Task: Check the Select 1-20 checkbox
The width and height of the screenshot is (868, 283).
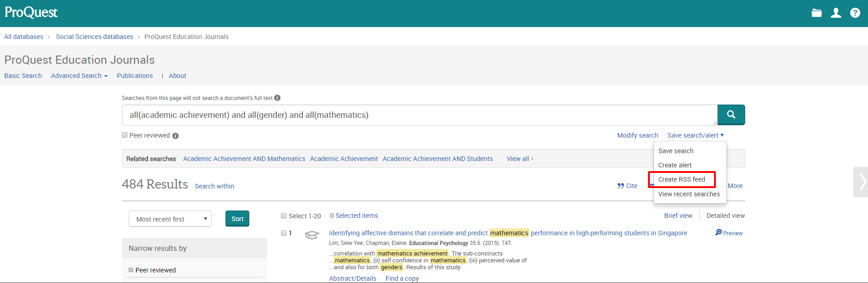Action: pyautogui.click(x=284, y=216)
